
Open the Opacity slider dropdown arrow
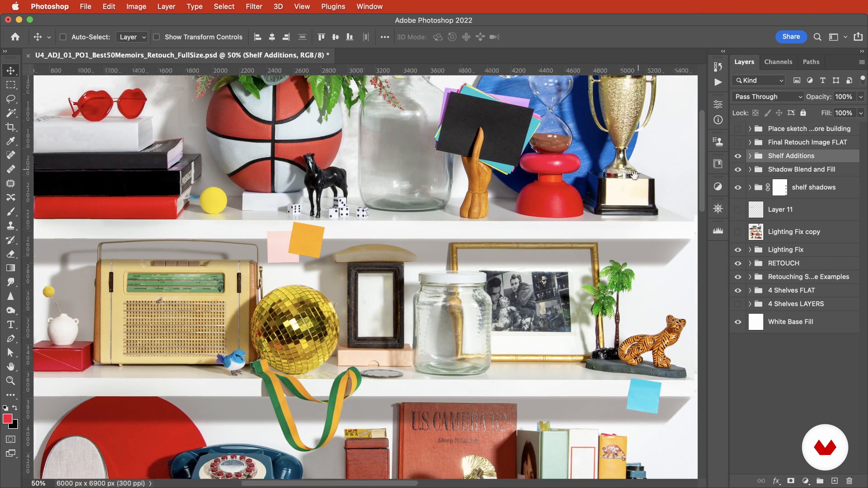click(x=861, y=97)
